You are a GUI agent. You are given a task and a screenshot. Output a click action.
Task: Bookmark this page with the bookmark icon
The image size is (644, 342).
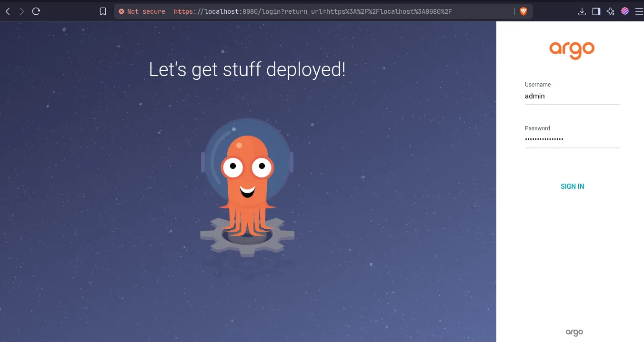point(103,11)
